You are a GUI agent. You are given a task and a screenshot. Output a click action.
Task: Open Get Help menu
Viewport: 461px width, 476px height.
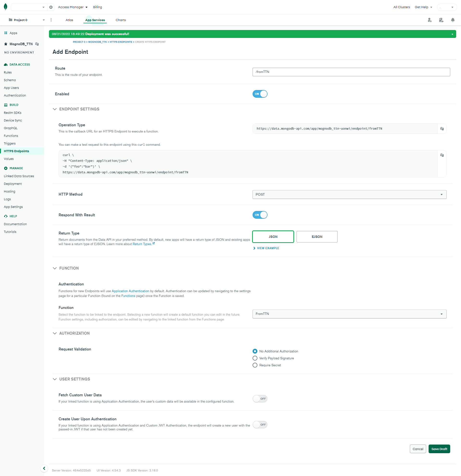click(x=423, y=7)
